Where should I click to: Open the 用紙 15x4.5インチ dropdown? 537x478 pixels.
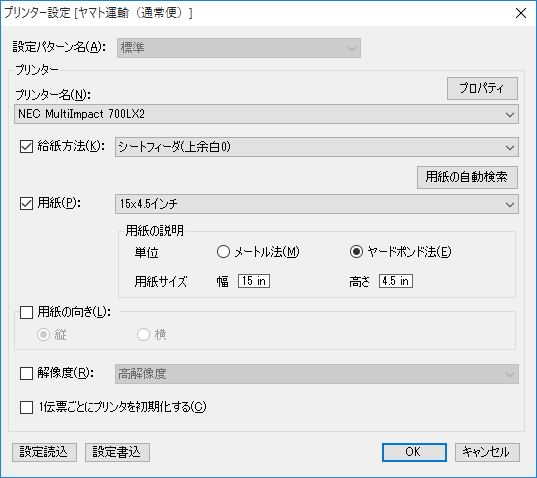[317, 204]
